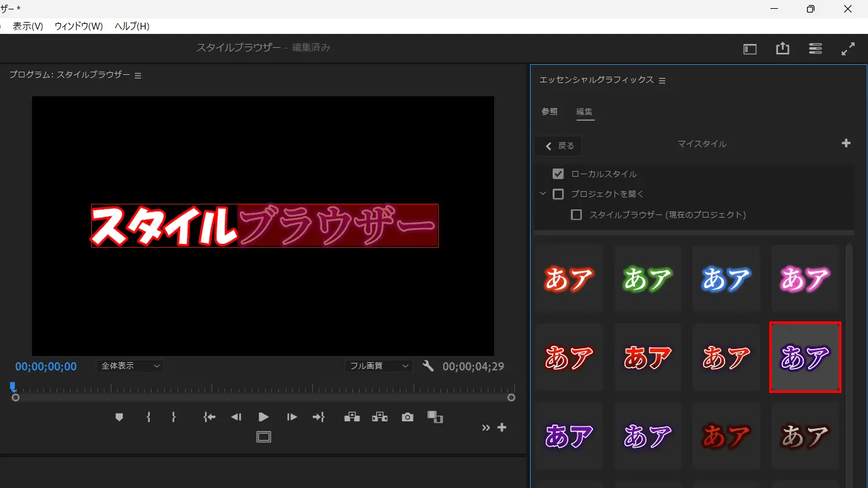Viewport: 868px width, 488px height.
Task: Apply the green glow あア style
Action: tap(648, 279)
